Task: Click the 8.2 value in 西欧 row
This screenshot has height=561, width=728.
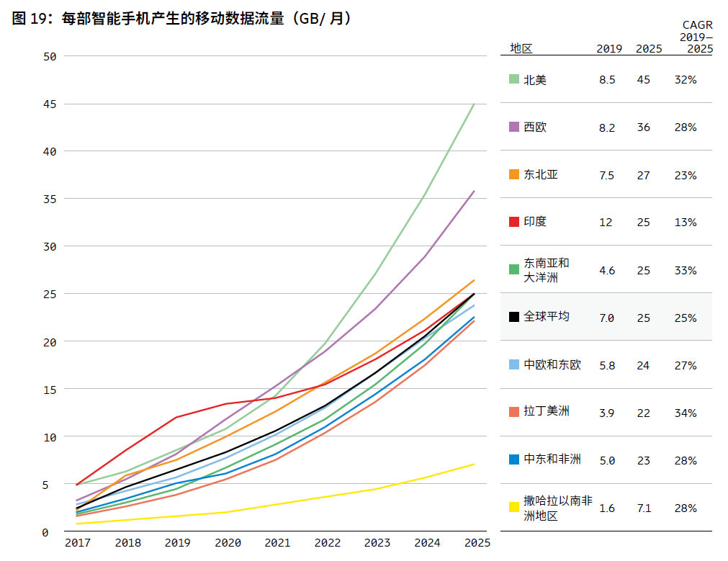Action: click(607, 127)
